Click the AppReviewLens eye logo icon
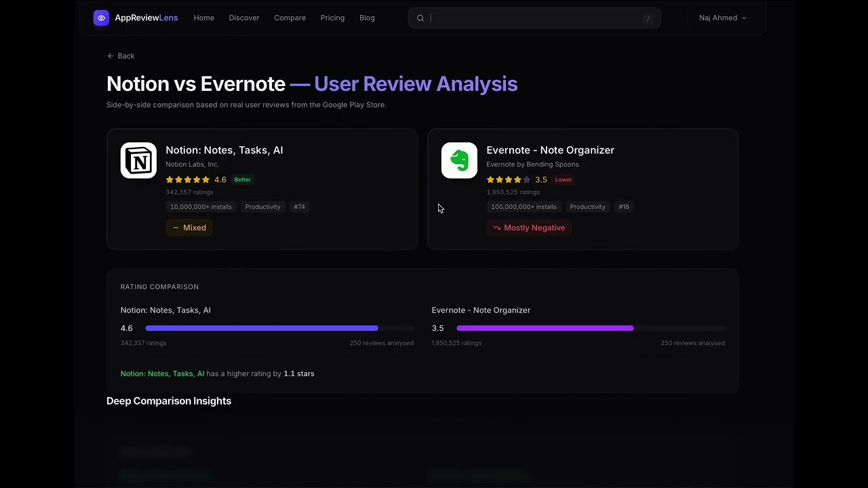Image resolution: width=868 pixels, height=488 pixels. (101, 18)
